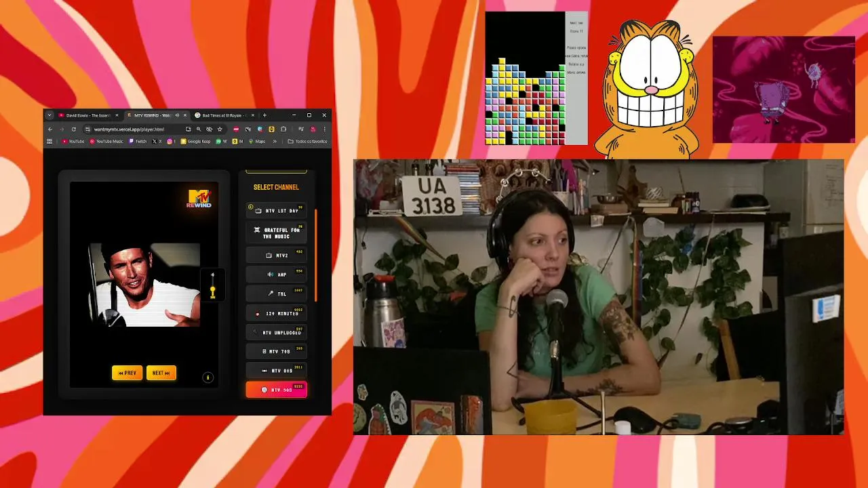The image size is (868, 488).
Task: Click the MTV Rewind logo
Action: [199, 199]
